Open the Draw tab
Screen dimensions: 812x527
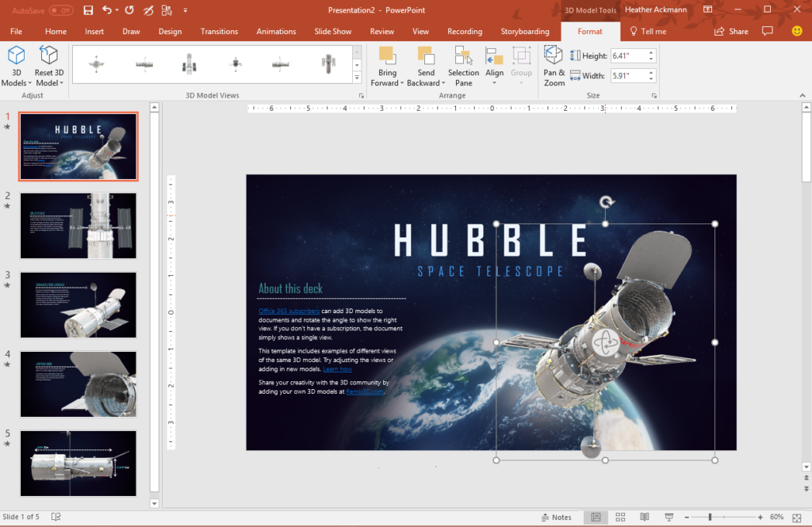131,32
